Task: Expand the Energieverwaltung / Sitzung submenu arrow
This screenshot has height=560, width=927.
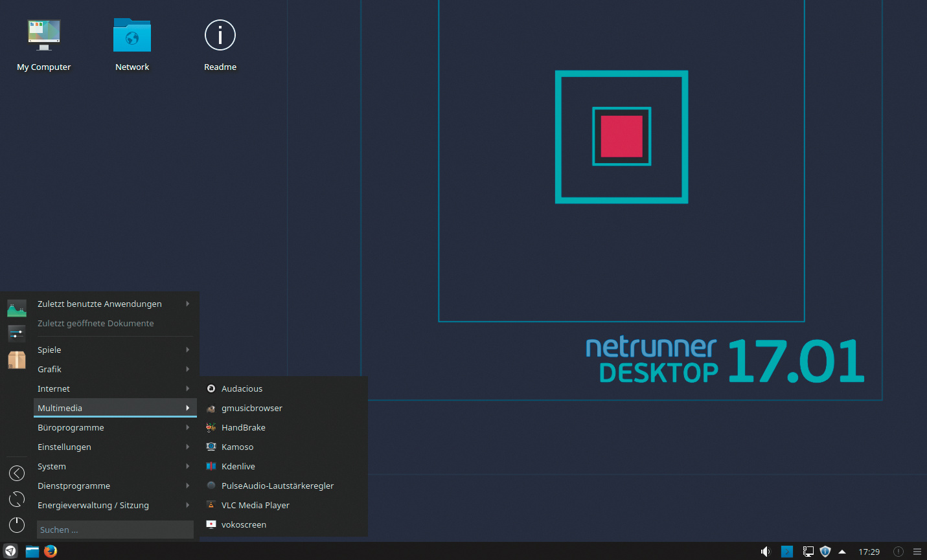Action: coord(187,505)
